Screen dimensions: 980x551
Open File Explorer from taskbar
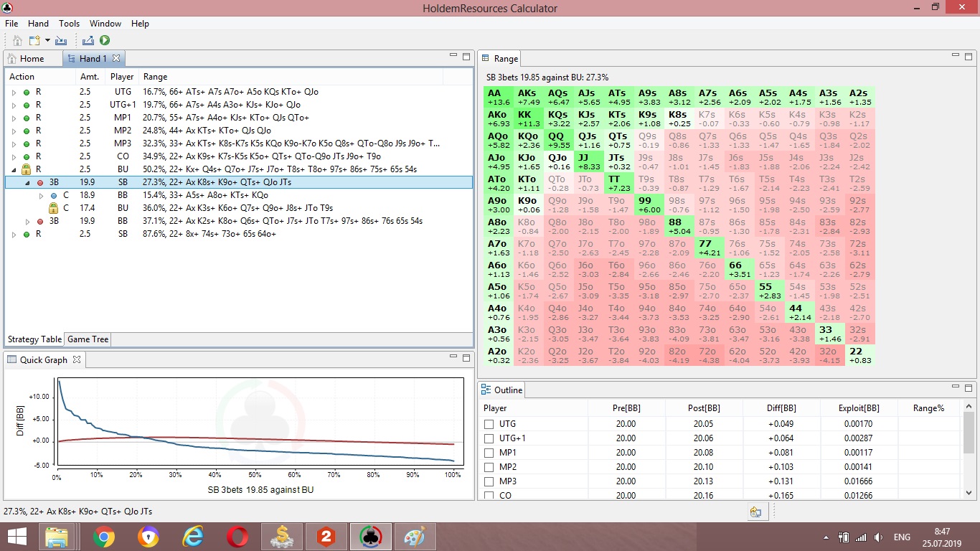click(56, 537)
